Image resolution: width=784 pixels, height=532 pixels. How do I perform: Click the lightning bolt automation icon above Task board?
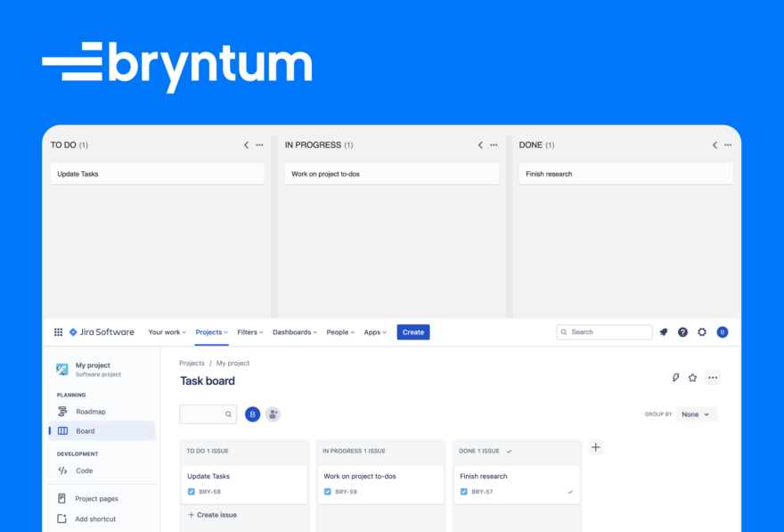(x=675, y=377)
